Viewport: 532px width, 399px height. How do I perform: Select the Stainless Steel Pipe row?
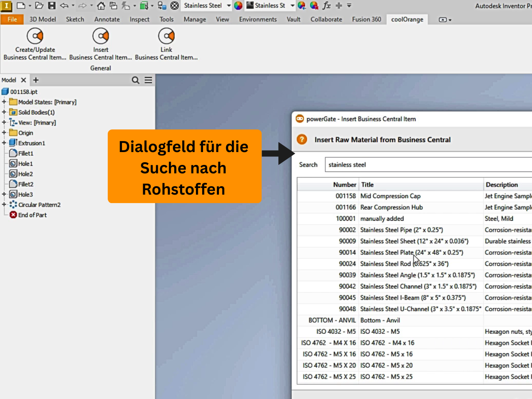tap(415, 230)
